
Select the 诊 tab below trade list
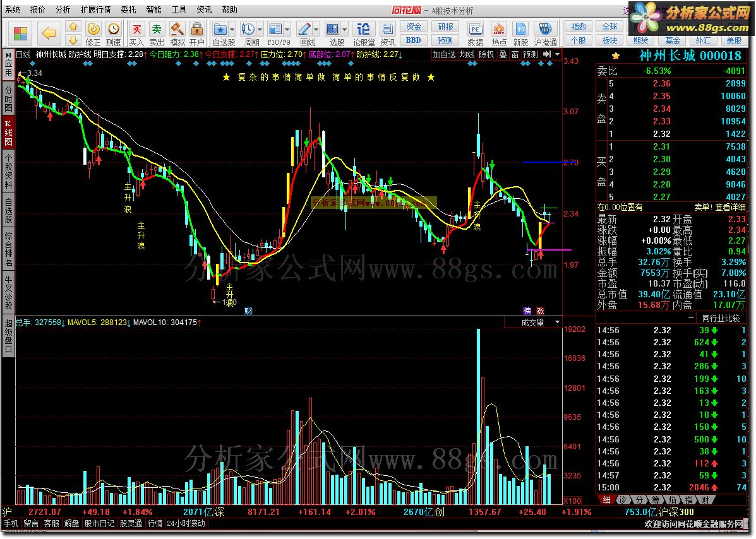623,500
